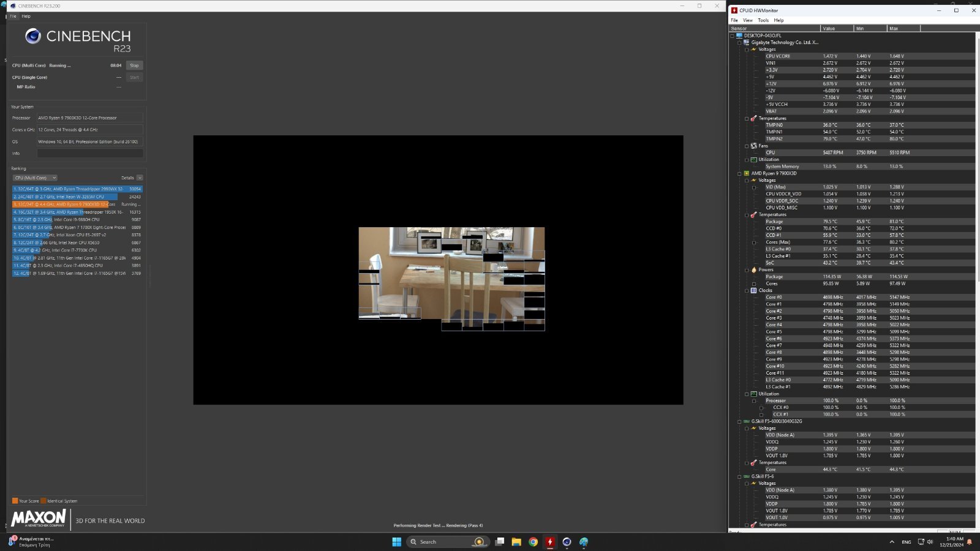Select the Intel Core i9-9880H ranking row
The image size is (980, 551).
tap(77, 219)
